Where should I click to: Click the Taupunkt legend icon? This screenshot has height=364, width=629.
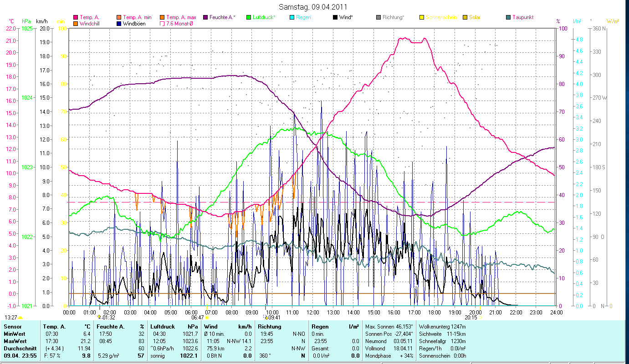[x=508, y=17]
